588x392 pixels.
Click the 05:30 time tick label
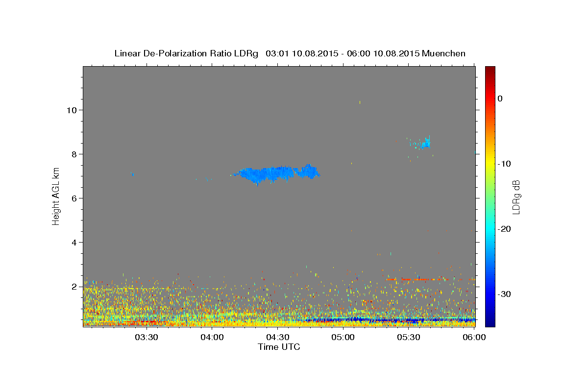(409, 337)
